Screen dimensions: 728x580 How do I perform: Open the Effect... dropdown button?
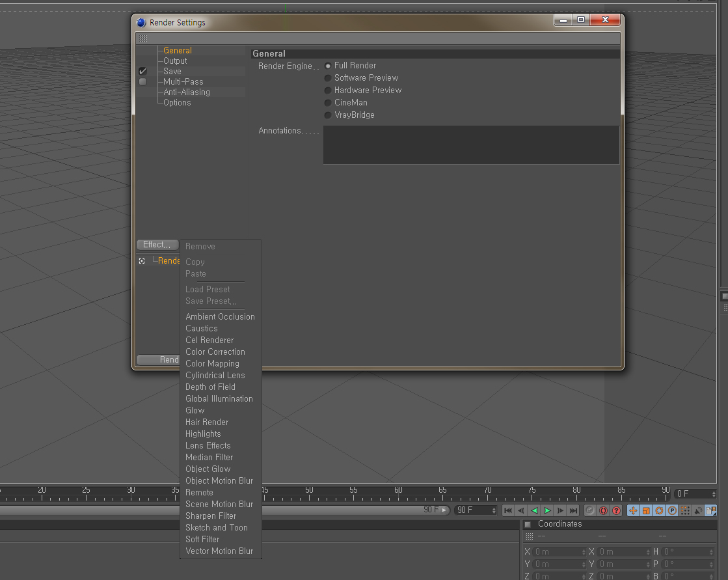point(157,244)
